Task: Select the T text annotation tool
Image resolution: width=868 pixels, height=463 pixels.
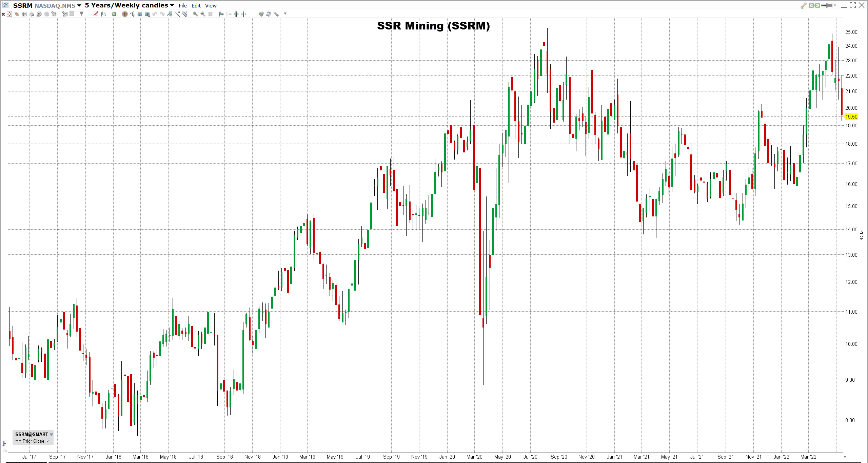Action: pyautogui.click(x=140, y=14)
